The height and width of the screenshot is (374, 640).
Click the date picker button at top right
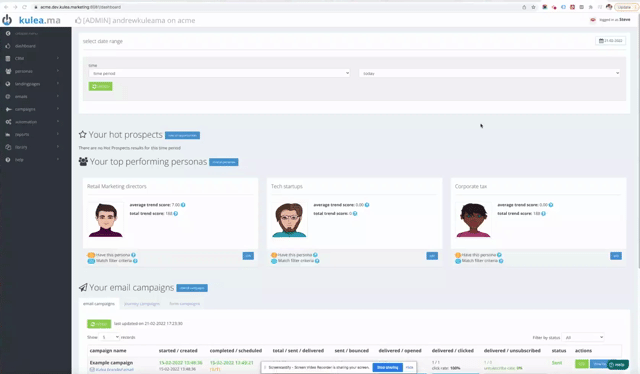click(610, 41)
